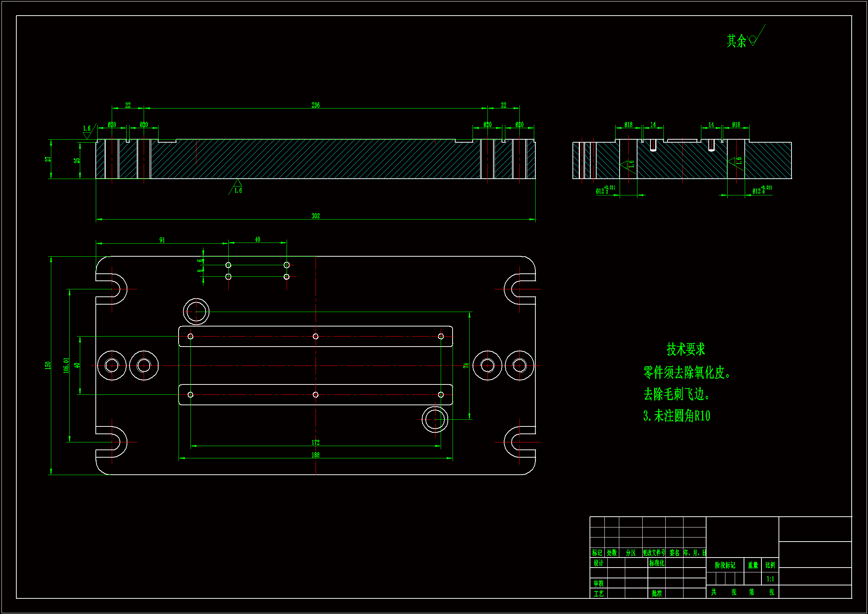Select the 188 slot length dimension
The height and width of the screenshot is (614, 868).
pos(315,455)
